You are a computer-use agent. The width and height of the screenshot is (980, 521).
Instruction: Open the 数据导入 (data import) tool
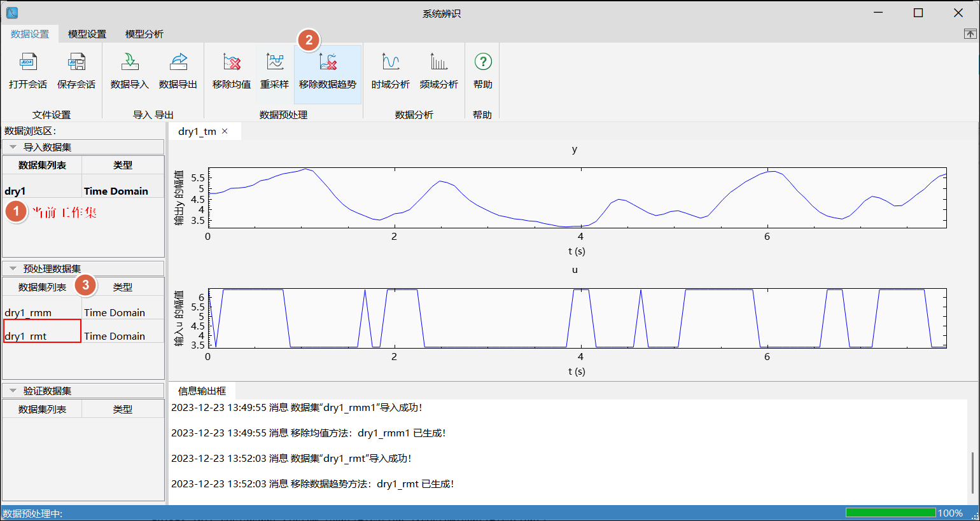[x=129, y=62]
